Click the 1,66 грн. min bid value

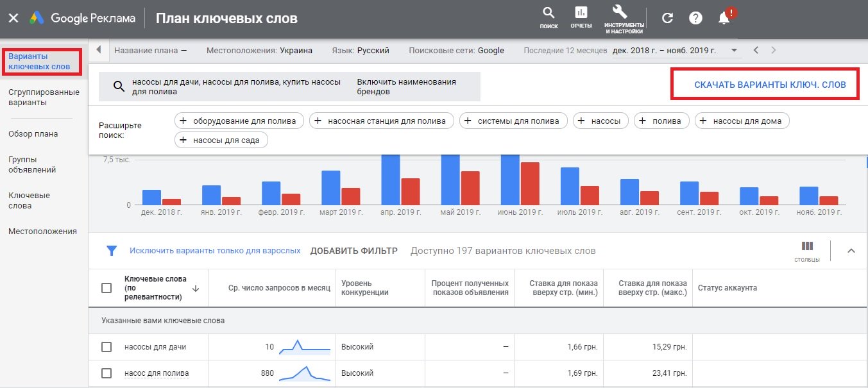(x=582, y=347)
